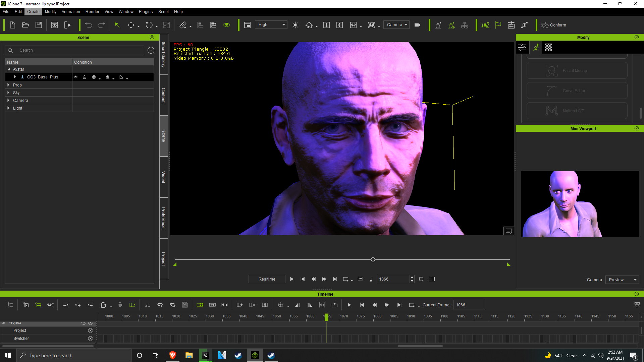Activate the Move tool
The image size is (644, 362).
tap(131, 25)
